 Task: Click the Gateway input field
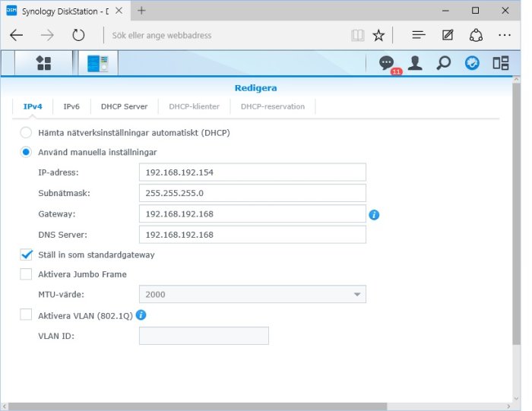click(252, 213)
